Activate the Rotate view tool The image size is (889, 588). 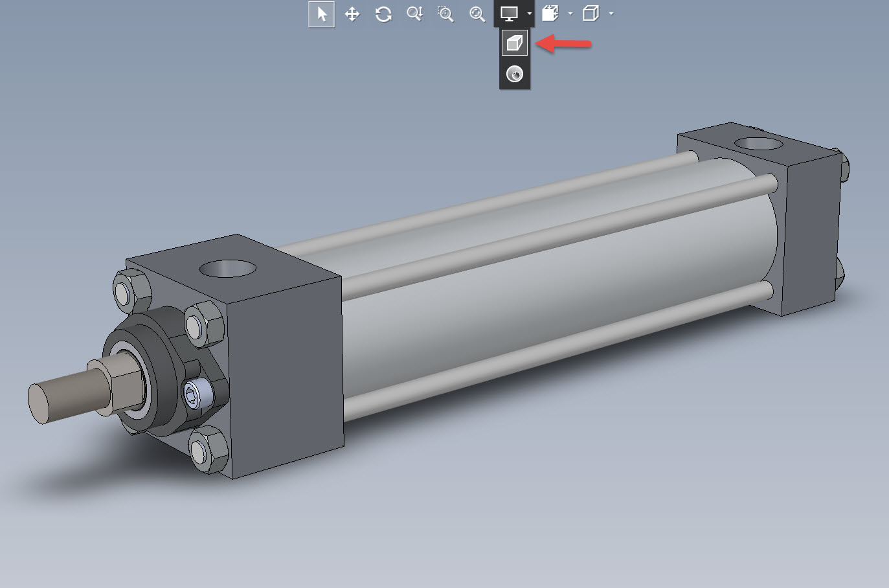click(x=383, y=14)
